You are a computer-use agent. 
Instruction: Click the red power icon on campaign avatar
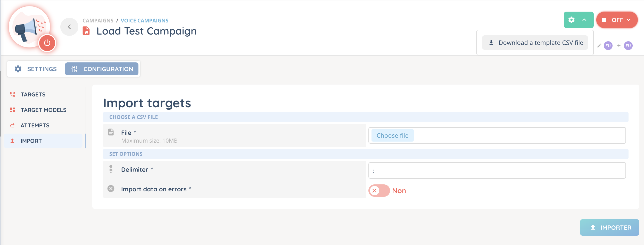point(47,43)
